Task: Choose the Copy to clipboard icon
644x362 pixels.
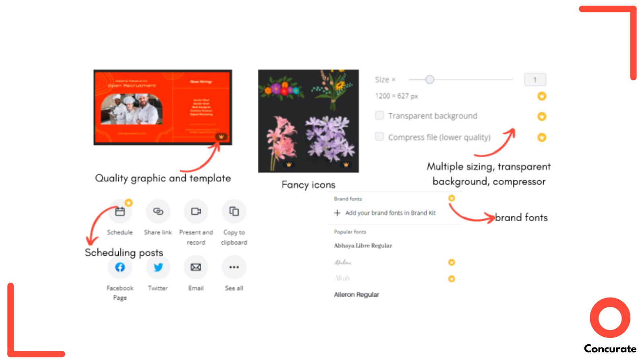Action: (x=234, y=212)
